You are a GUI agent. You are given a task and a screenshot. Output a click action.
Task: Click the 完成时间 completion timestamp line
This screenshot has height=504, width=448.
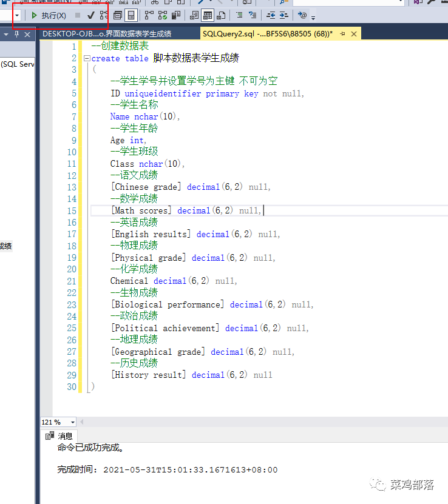tap(167, 469)
